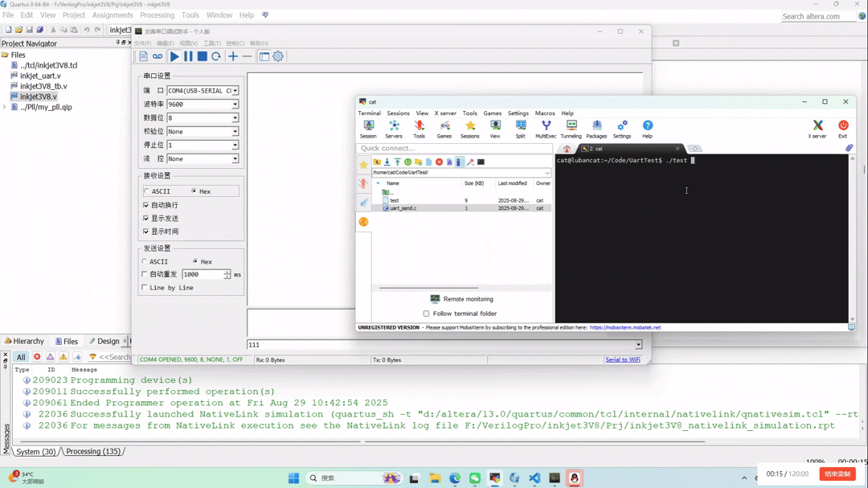Open the star favorites sidebar tab
Screen dimensions: 868x488
(363, 165)
